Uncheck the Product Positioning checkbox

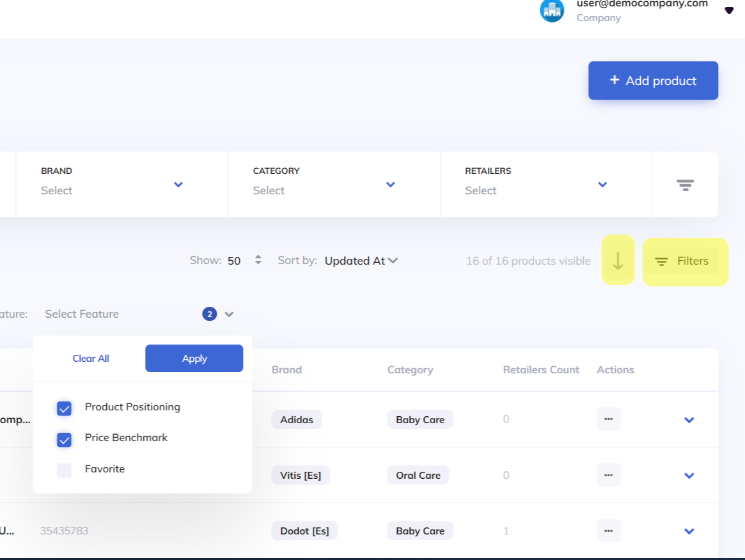[64, 408]
